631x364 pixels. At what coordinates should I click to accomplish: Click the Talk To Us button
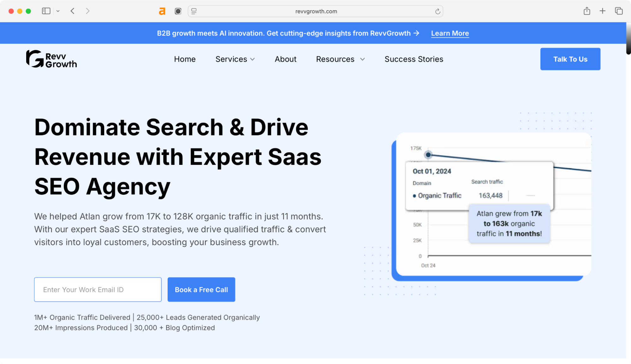click(570, 59)
